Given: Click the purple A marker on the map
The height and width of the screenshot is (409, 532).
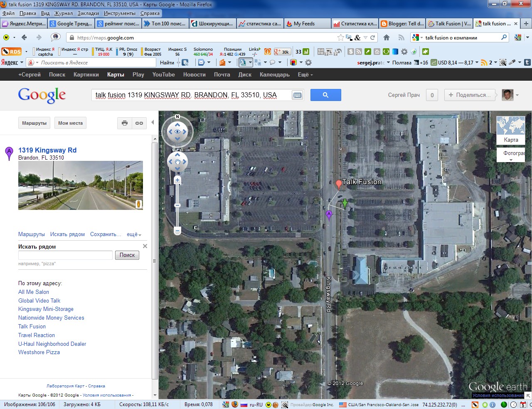Looking at the screenshot, I should pos(329,215).
